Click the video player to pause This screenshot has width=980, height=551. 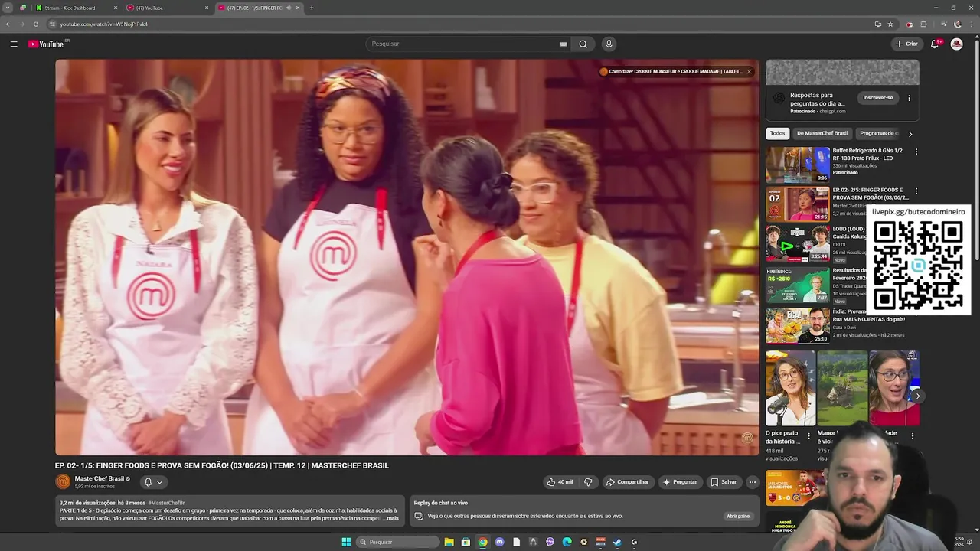click(x=407, y=257)
